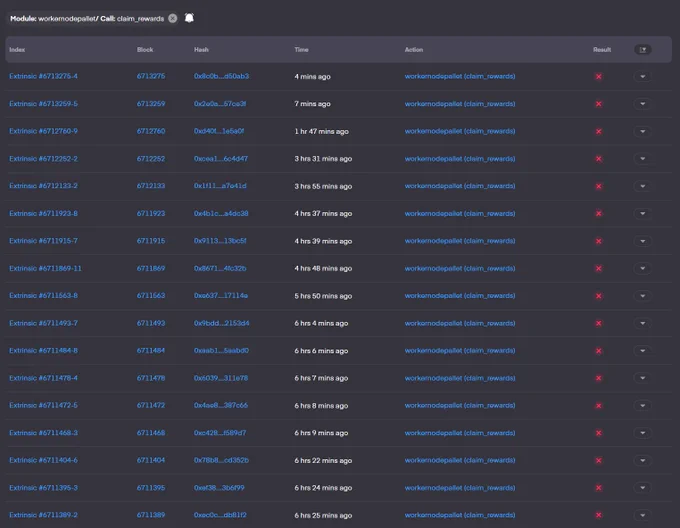Image resolution: width=680 pixels, height=528 pixels.
Task: Expand details of Extrinsic #6711404-6 row
Action: (643, 461)
